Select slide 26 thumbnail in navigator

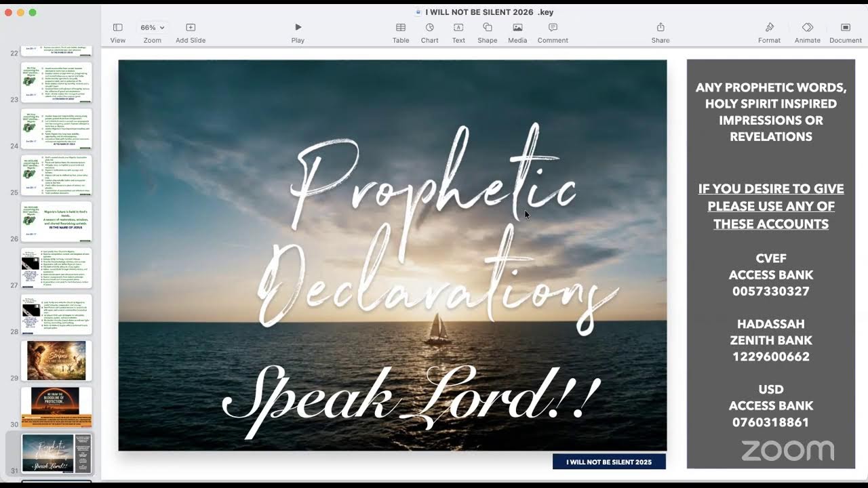pyautogui.click(x=56, y=222)
